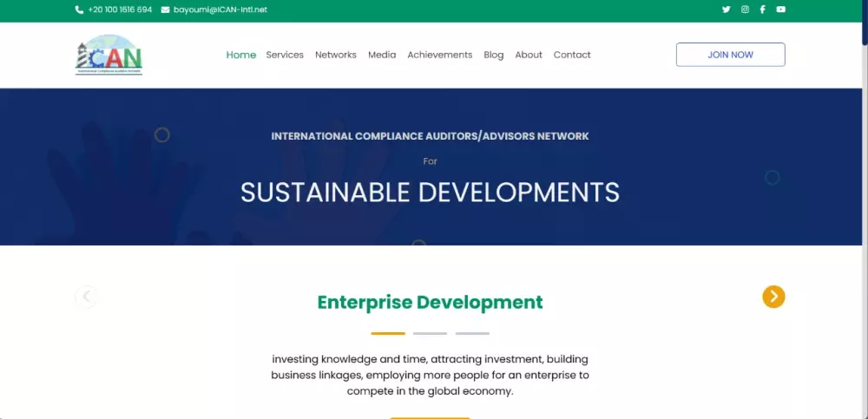Open the Facebook social icon
868x419 pixels.
tap(762, 10)
